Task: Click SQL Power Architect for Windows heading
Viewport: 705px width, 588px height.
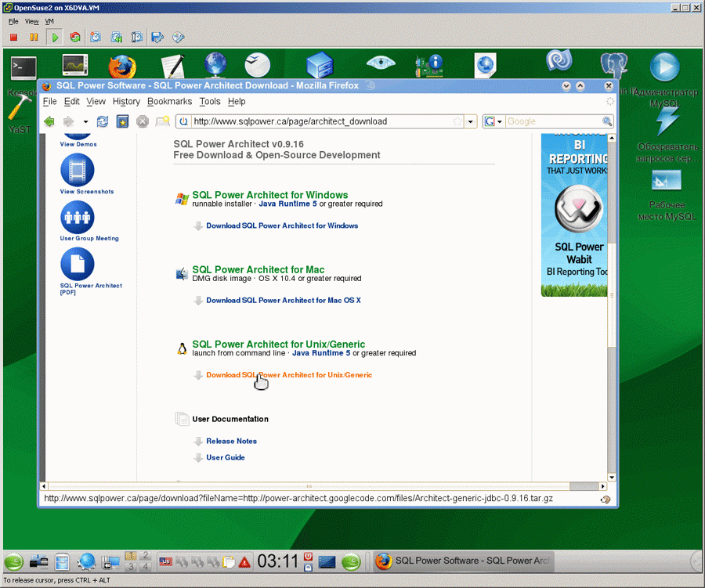Action: pos(269,195)
